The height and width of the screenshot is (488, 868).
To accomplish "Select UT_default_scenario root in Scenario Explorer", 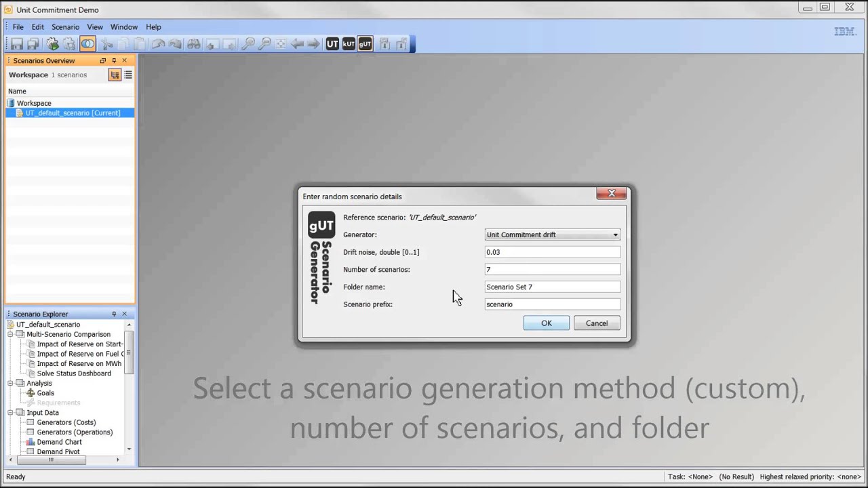I will click(48, 325).
